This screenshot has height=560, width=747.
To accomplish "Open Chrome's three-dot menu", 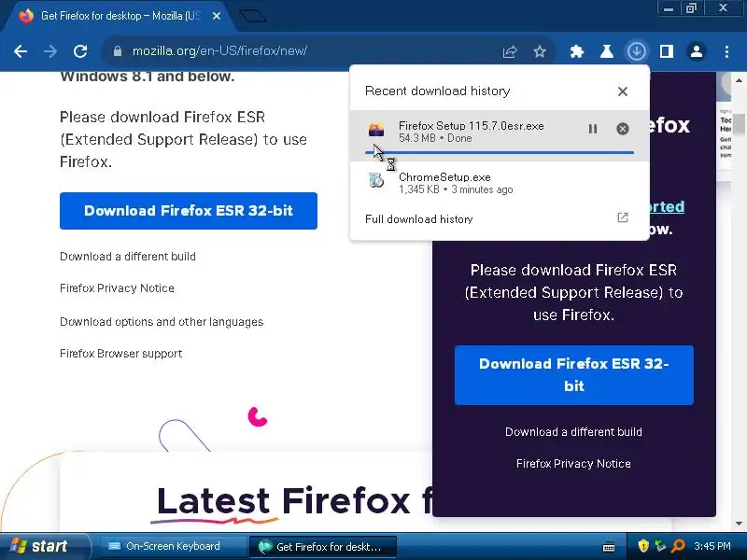I will coord(726,51).
